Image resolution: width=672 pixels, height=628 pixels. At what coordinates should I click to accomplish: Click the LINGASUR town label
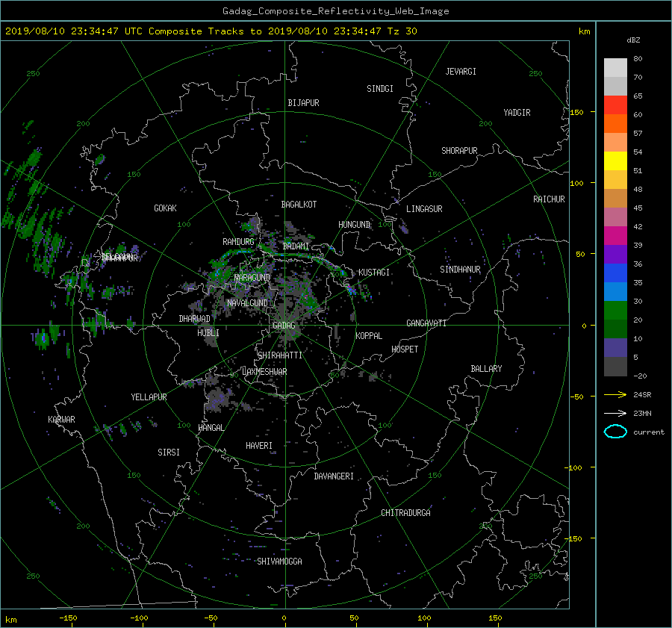424,209
